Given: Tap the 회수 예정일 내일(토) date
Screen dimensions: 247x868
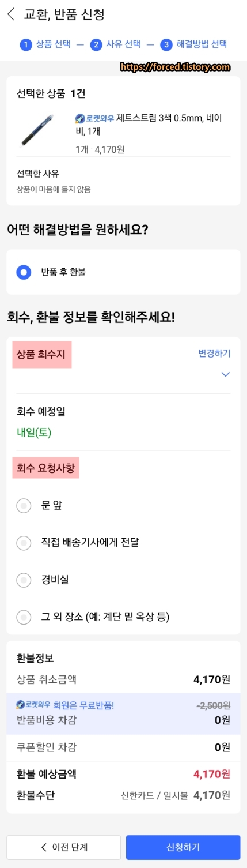Looking at the screenshot, I should (34, 433).
